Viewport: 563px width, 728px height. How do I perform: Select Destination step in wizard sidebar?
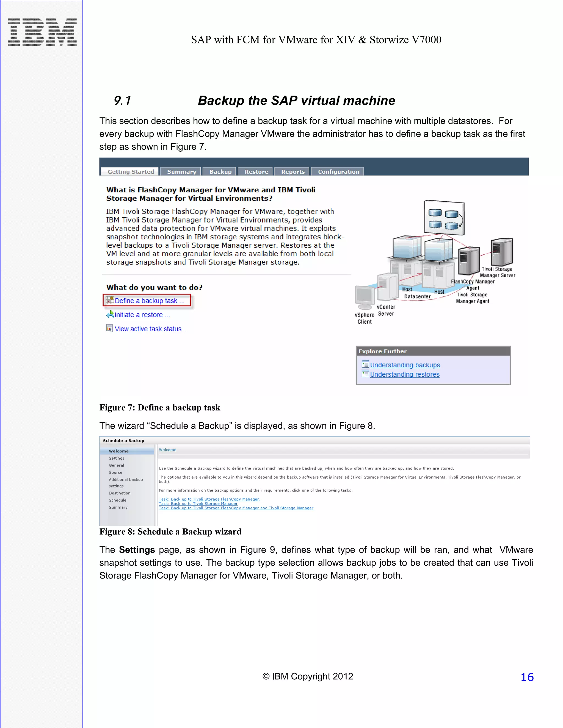(119, 493)
